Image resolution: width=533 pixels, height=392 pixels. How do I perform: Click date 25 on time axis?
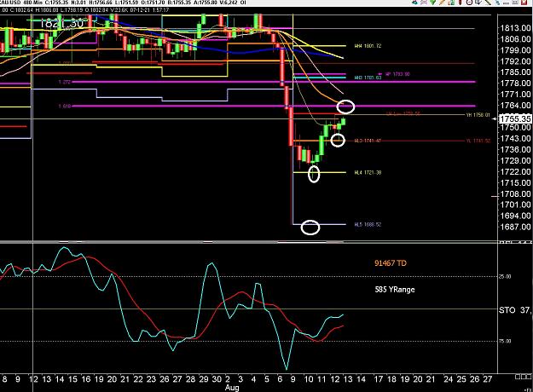click(x=461, y=379)
